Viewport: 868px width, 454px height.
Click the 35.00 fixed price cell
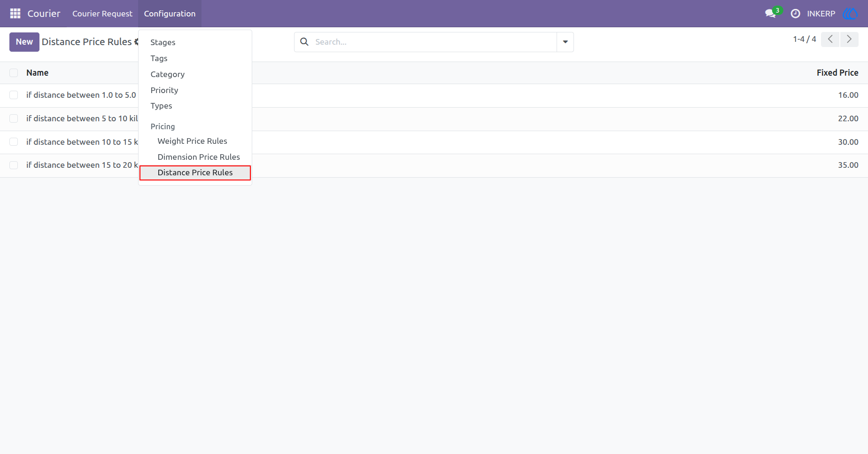coord(848,165)
